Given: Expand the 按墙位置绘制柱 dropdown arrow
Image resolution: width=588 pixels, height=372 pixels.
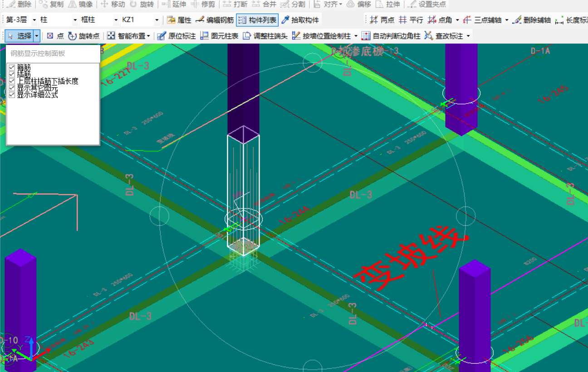Looking at the screenshot, I should click(356, 35).
